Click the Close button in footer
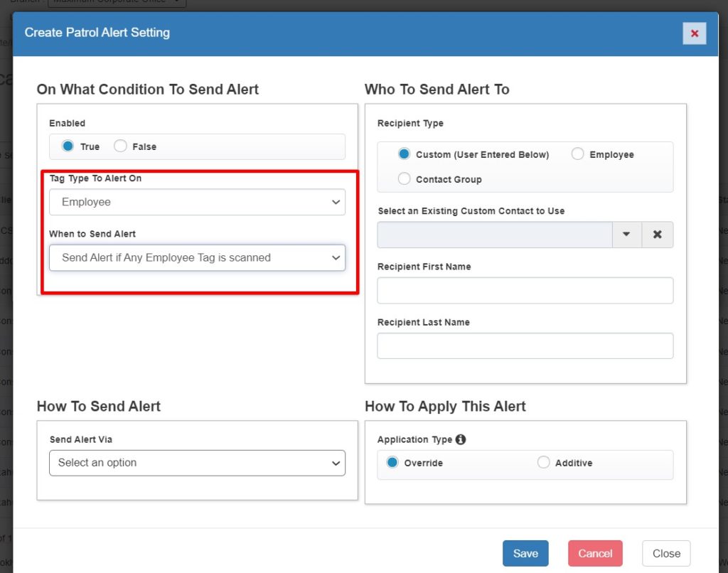The image size is (728, 573). (x=665, y=554)
